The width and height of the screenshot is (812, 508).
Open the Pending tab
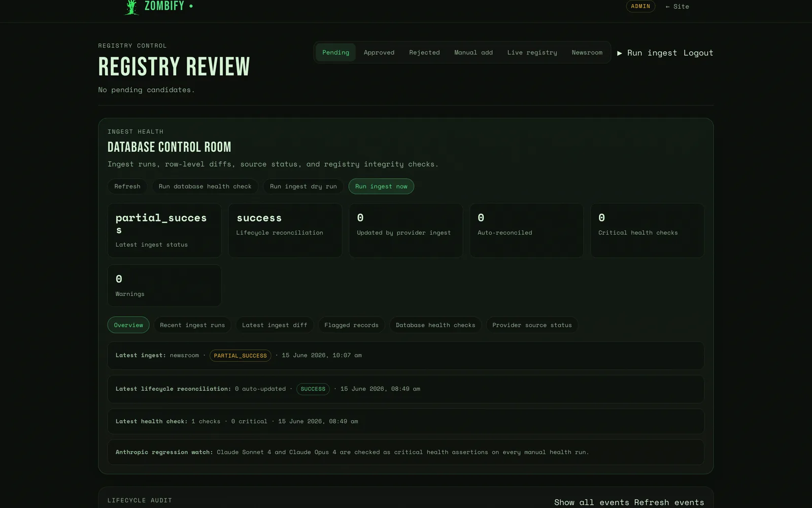click(x=335, y=52)
